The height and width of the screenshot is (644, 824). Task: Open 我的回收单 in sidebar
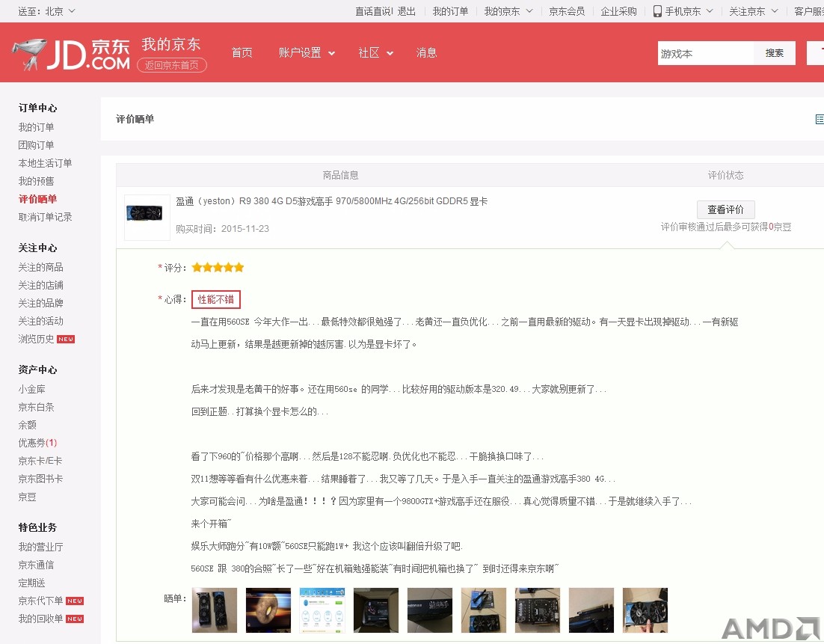click(x=40, y=619)
